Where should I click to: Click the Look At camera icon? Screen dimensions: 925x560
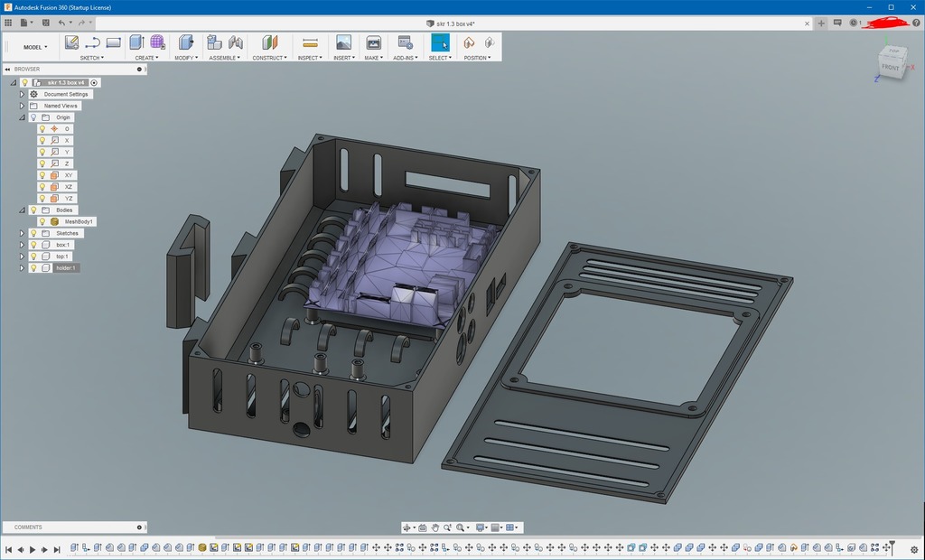click(423, 527)
